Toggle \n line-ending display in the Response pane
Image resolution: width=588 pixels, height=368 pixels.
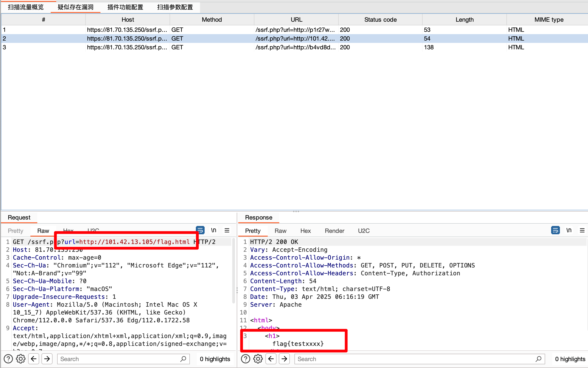pyautogui.click(x=569, y=230)
